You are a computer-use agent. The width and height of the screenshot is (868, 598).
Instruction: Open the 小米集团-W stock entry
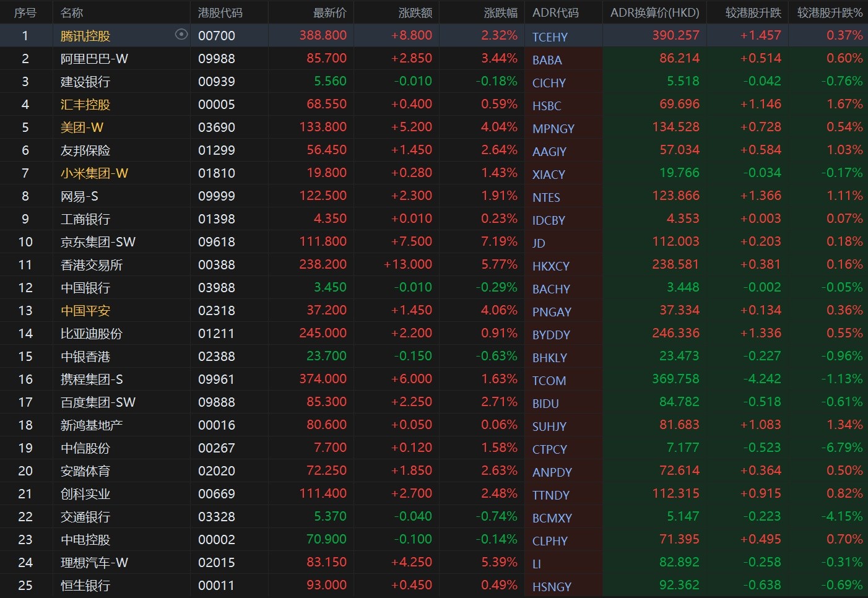click(94, 173)
